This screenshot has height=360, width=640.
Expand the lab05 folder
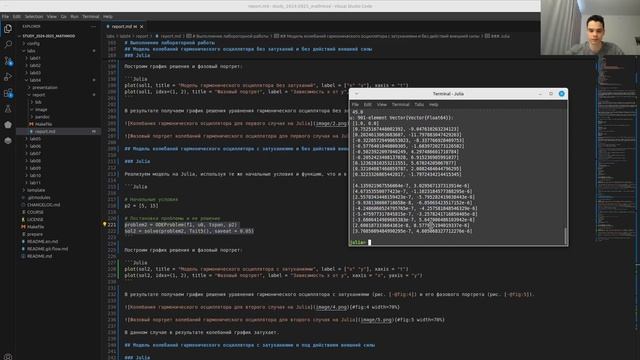click(35, 139)
